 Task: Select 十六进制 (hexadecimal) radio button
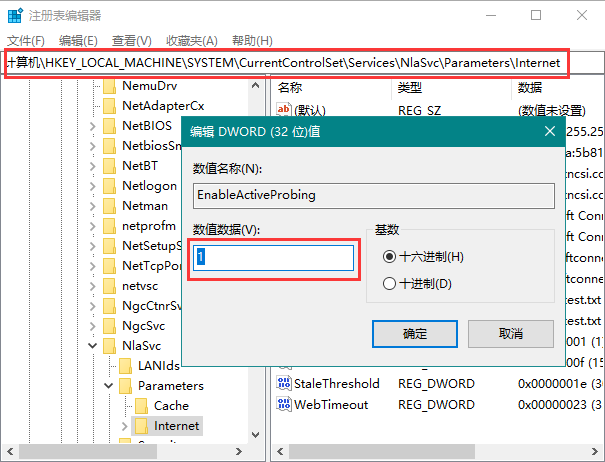[389, 257]
